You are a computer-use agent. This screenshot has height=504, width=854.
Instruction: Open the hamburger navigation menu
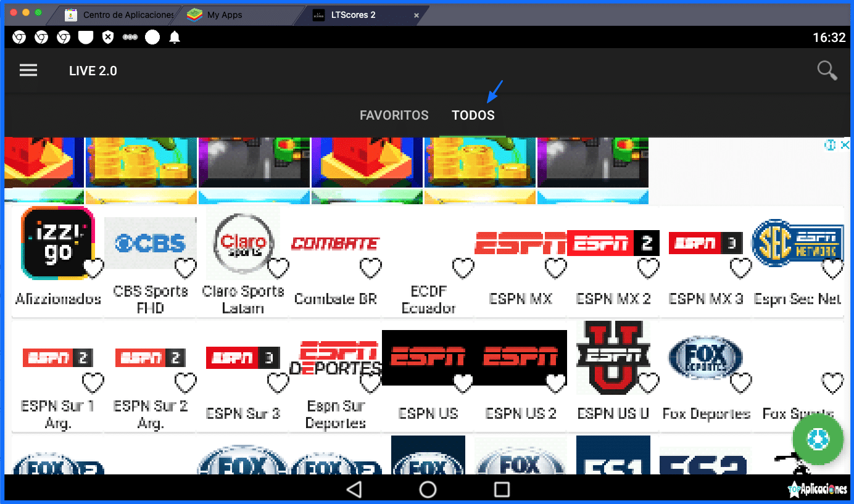(x=28, y=70)
